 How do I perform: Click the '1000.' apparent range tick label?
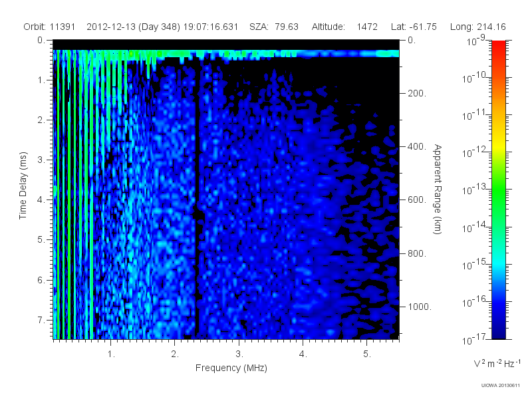click(x=420, y=307)
